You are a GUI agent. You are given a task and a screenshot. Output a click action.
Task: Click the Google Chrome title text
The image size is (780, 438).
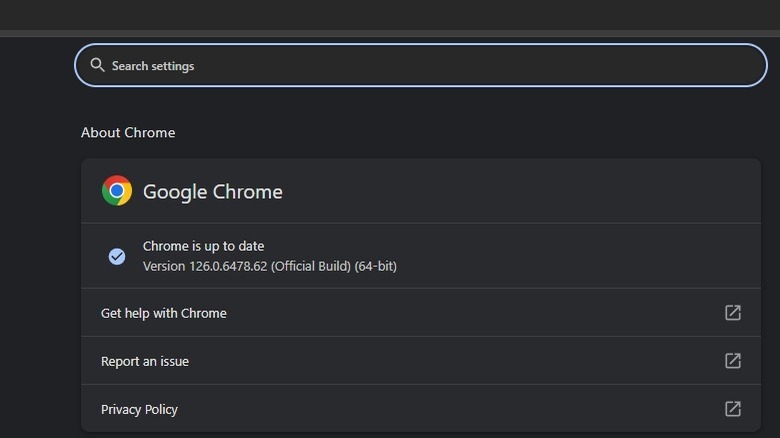(213, 192)
